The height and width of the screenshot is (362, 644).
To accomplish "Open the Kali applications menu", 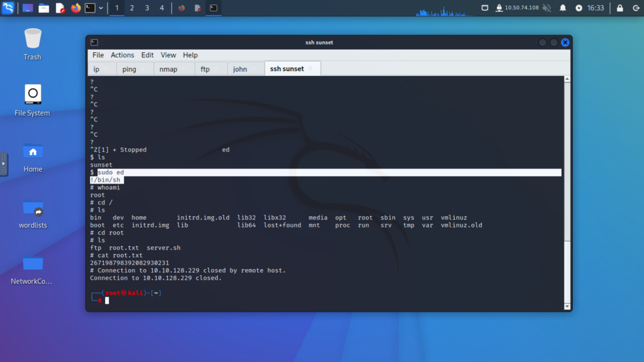I will click(8, 8).
